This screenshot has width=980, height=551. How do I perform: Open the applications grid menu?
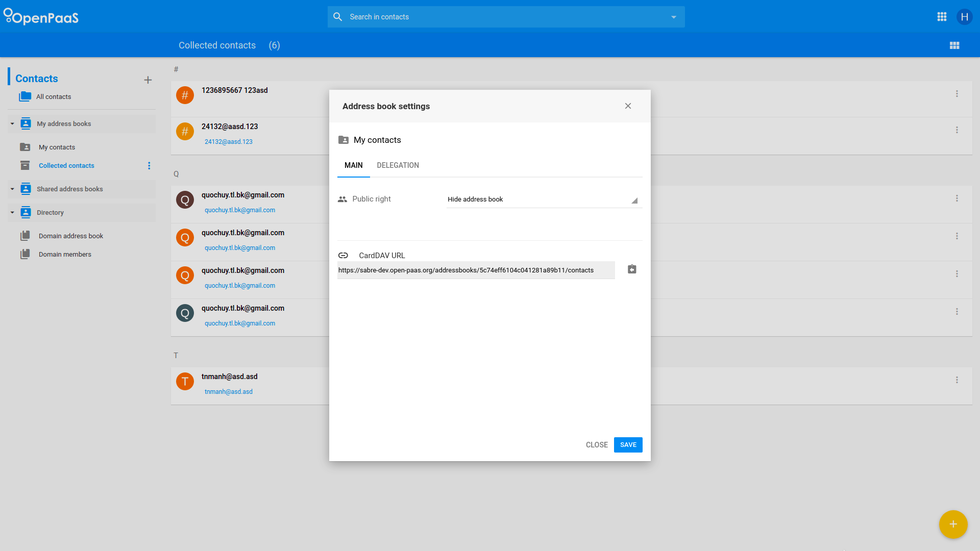click(x=942, y=17)
